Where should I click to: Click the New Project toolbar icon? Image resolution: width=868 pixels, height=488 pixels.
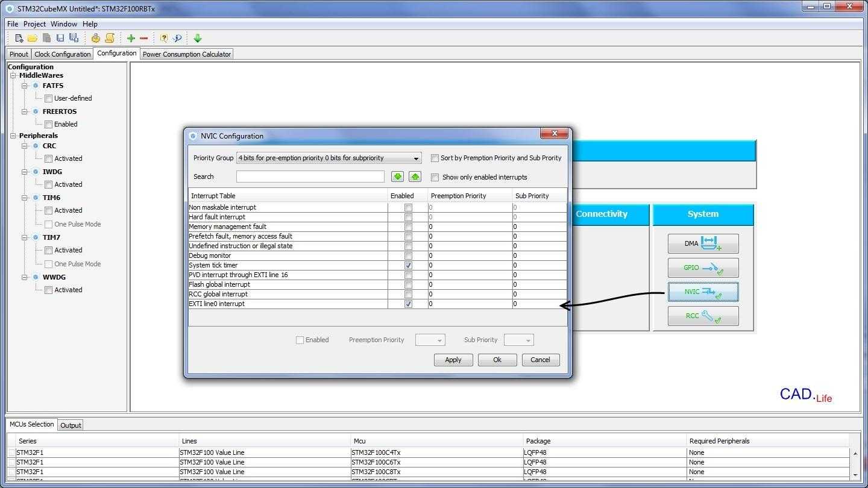[19, 38]
